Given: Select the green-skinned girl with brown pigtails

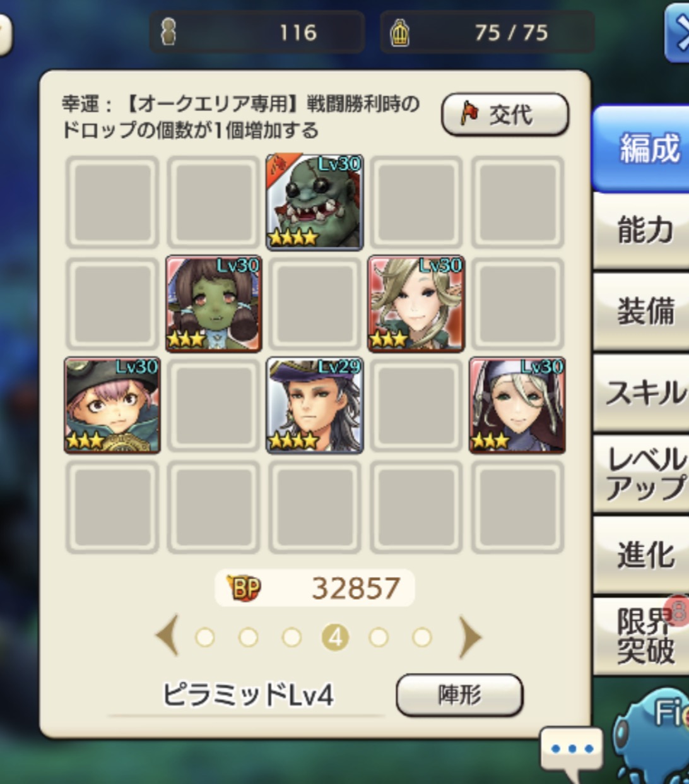Looking at the screenshot, I should [x=213, y=304].
